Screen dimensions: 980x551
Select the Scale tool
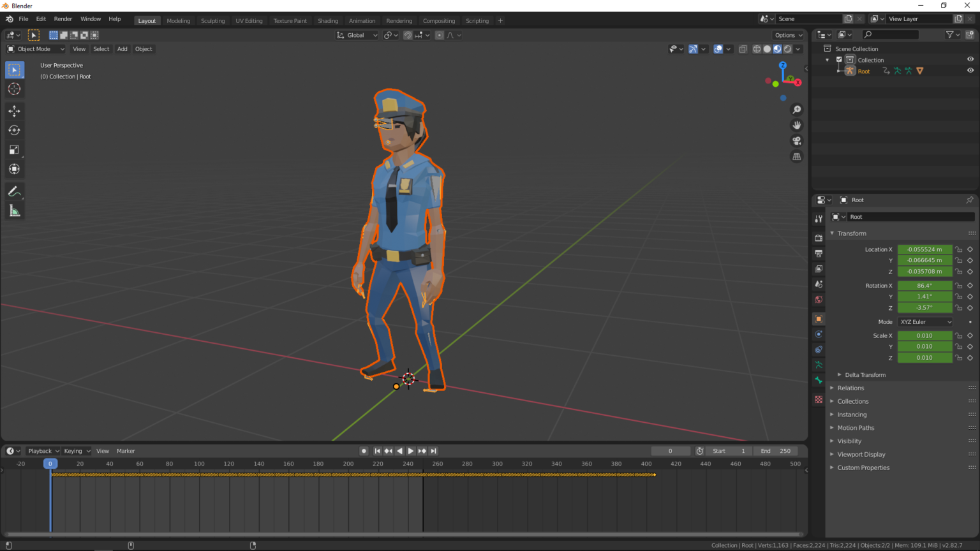click(14, 150)
